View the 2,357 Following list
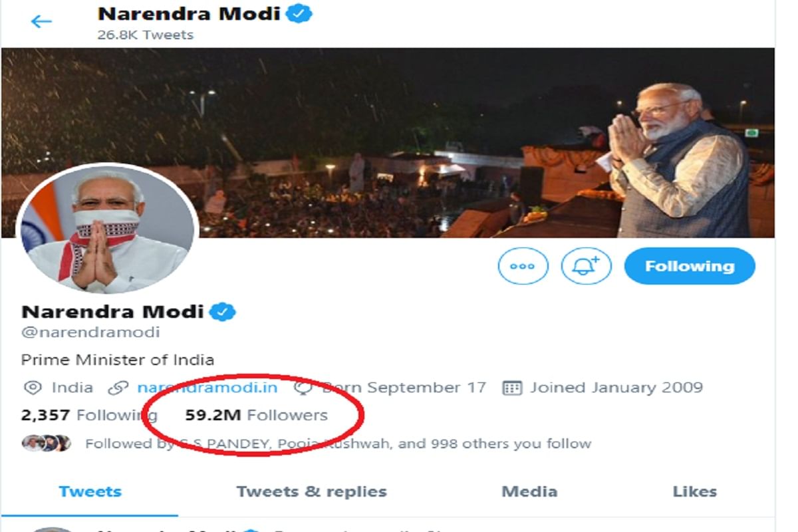 (89, 416)
